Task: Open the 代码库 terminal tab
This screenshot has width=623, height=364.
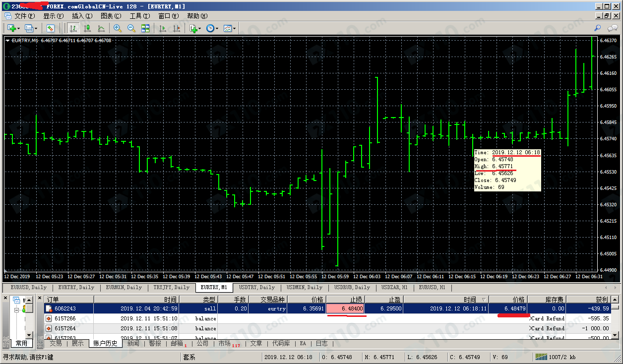Action: 281,343
